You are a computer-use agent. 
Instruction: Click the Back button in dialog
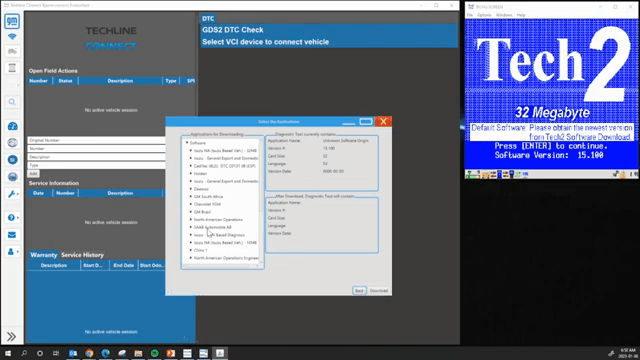[x=359, y=291]
